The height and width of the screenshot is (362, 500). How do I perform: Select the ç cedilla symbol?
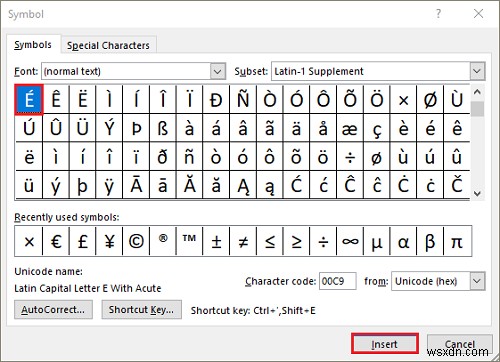pos(377,128)
